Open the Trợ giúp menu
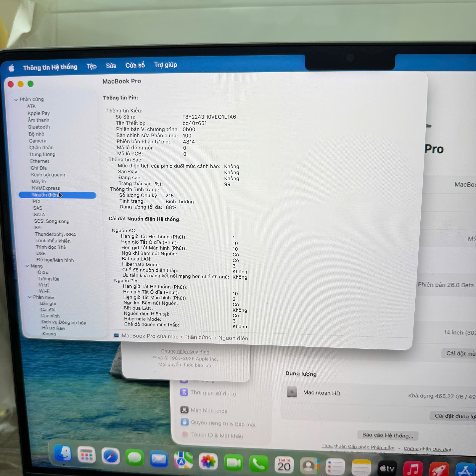476x476 pixels. (165, 65)
